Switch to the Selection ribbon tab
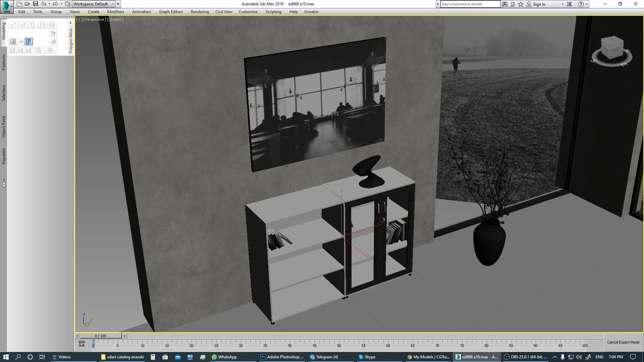The height and width of the screenshot is (362, 644). 4,93
